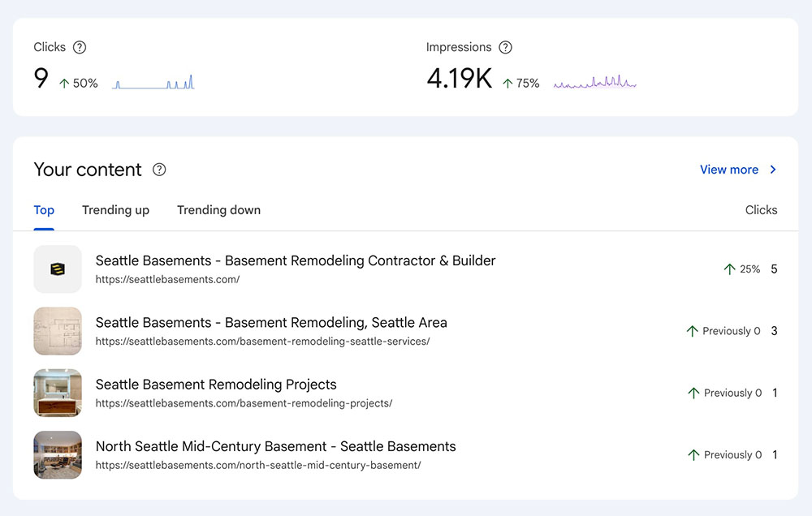Click the north-seattle-mid-century-basement URL
This screenshot has width=812, height=516.
[x=258, y=465]
